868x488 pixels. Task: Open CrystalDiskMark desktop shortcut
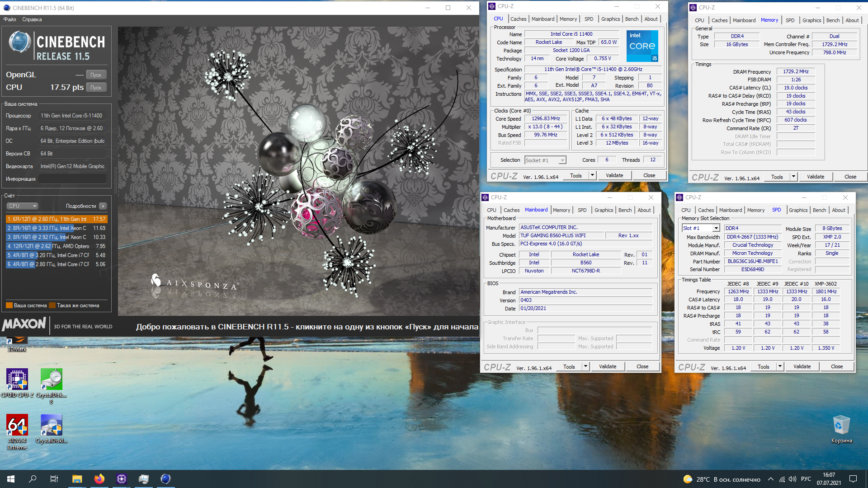[x=51, y=428]
